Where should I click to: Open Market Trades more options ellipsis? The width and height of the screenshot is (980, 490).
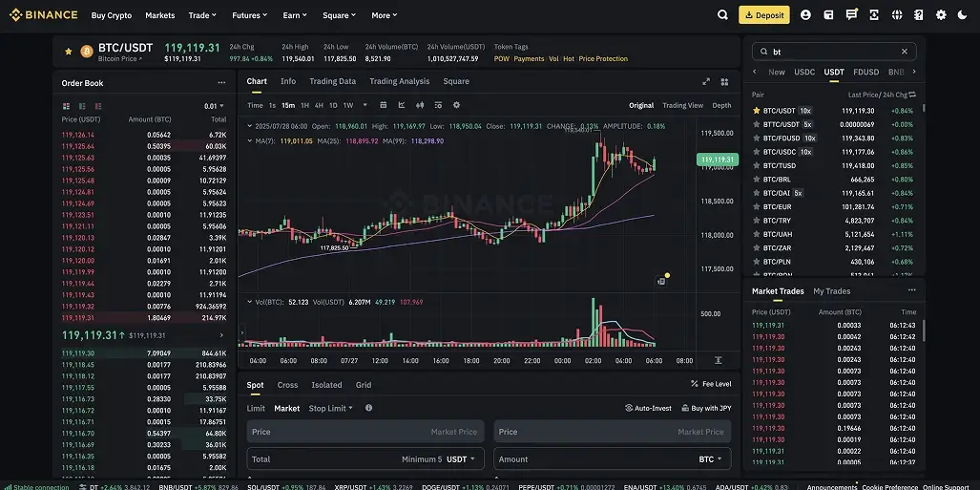coord(912,290)
